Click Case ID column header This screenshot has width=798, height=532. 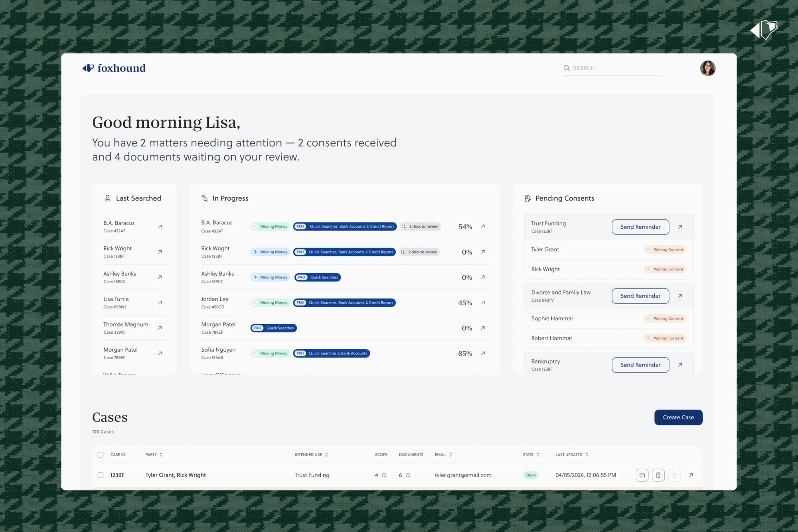[x=118, y=455]
